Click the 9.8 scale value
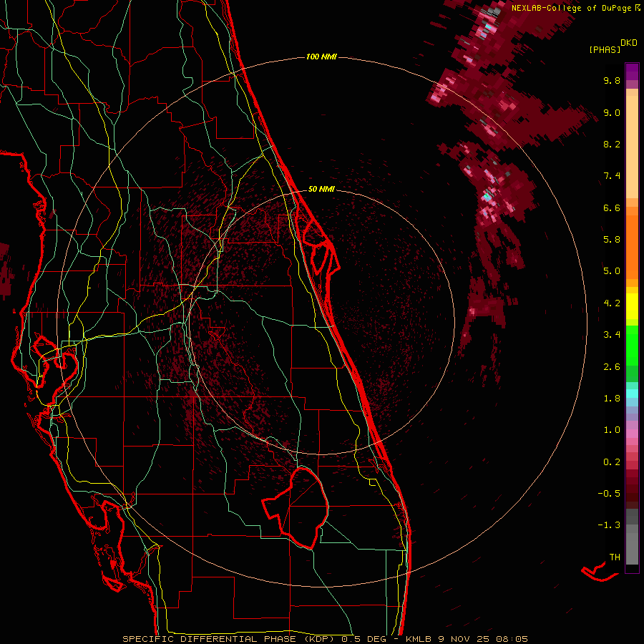 point(612,80)
